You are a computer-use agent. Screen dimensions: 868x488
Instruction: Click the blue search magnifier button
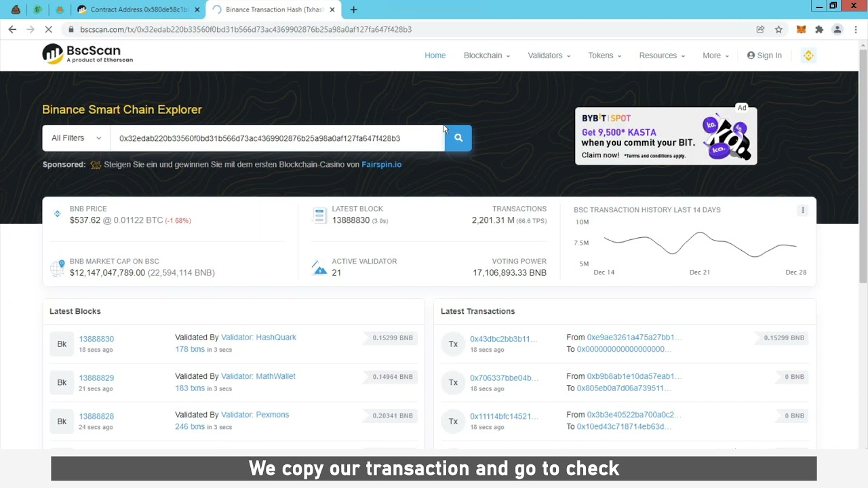458,138
